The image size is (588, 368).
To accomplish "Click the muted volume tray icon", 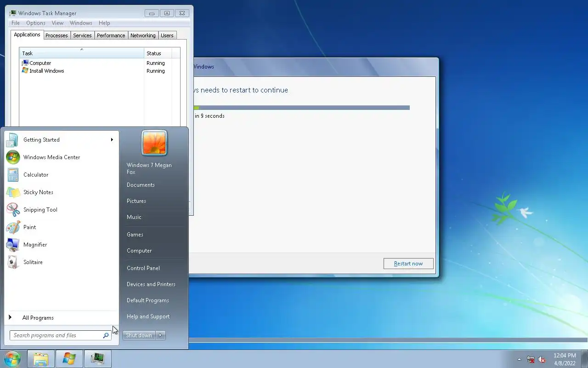I will (542, 359).
